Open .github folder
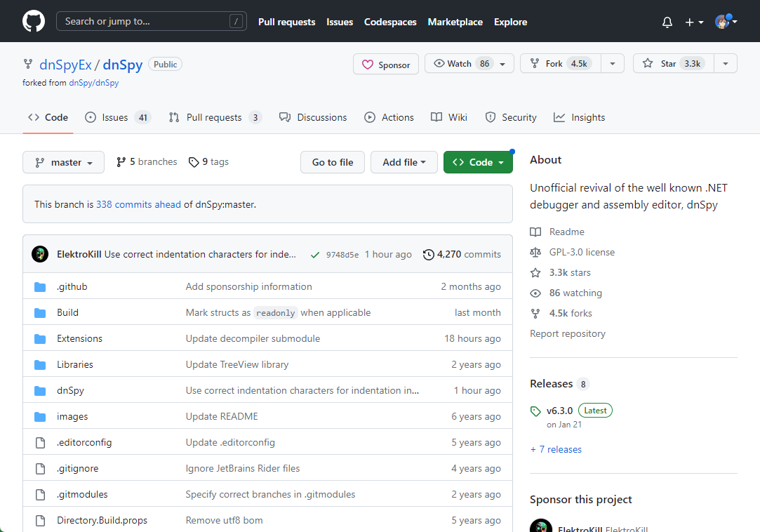The image size is (760, 532). click(x=72, y=286)
